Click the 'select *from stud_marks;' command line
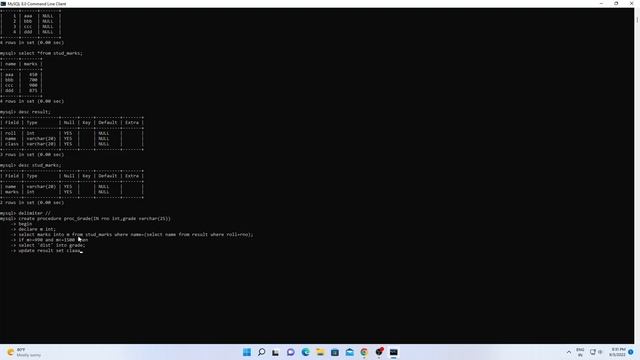This screenshot has width=640, height=360. pyautogui.click(x=41, y=53)
